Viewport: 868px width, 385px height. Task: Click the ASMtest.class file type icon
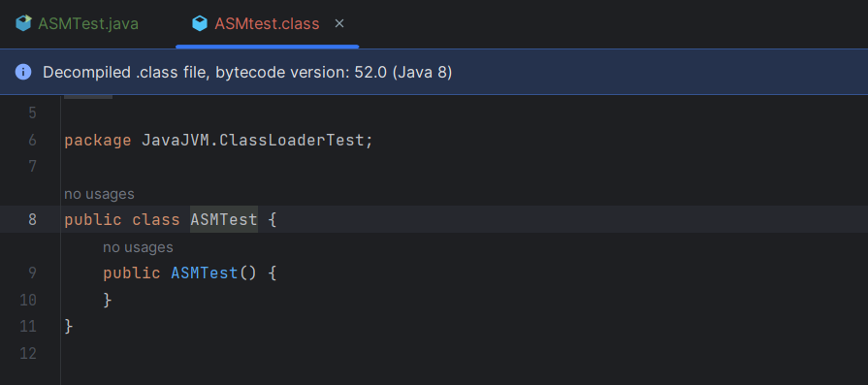click(x=199, y=24)
